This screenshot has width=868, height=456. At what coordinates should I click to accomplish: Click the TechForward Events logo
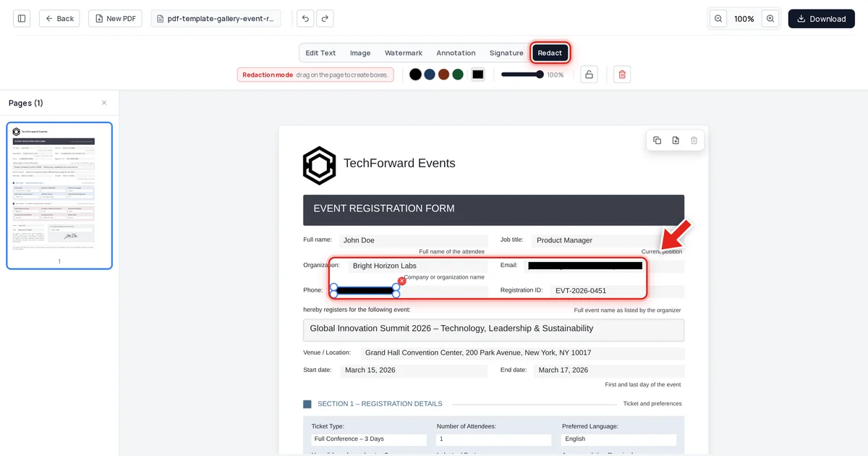[x=319, y=165]
